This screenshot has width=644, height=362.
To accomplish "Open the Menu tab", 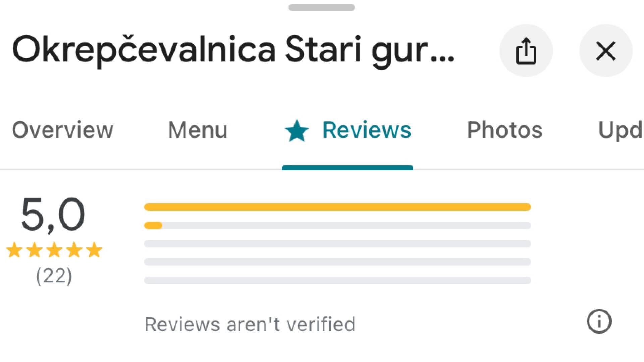I will (x=198, y=130).
